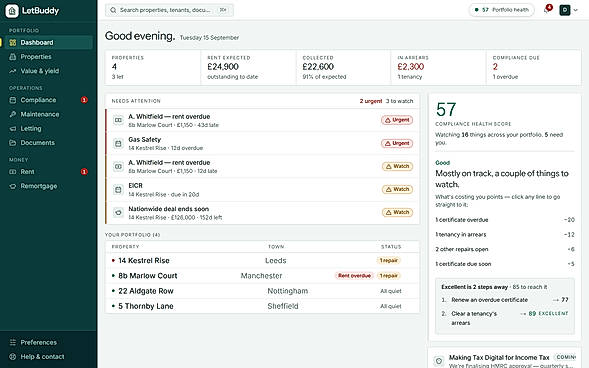589x368 pixels.
Task: Click the Letting sidebar icon
Action: pyautogui.click(x=13, y=128)
